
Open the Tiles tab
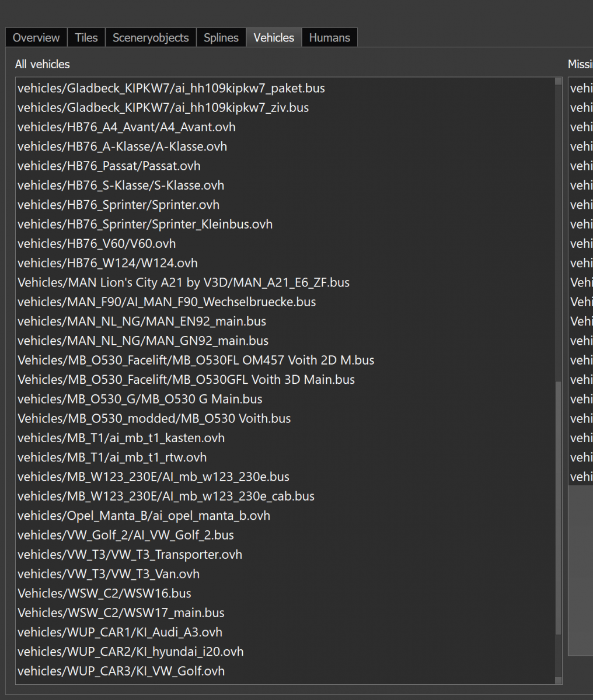click(86, 38)
